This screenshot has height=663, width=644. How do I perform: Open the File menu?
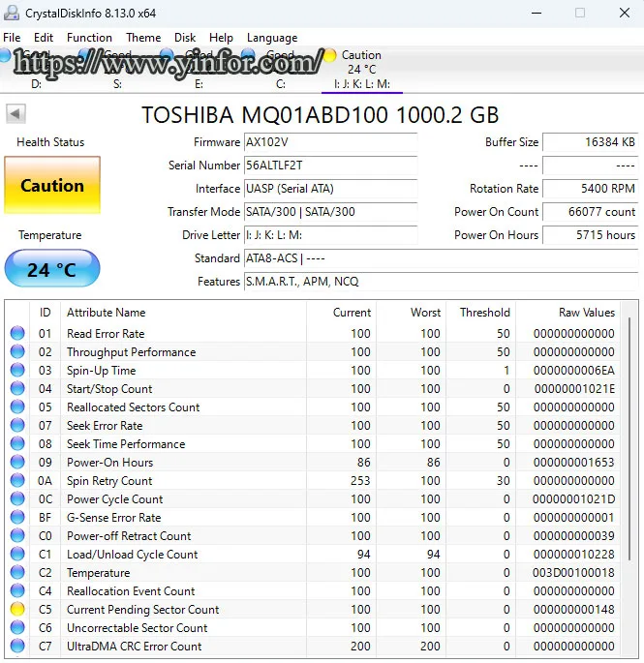[12, 38]
